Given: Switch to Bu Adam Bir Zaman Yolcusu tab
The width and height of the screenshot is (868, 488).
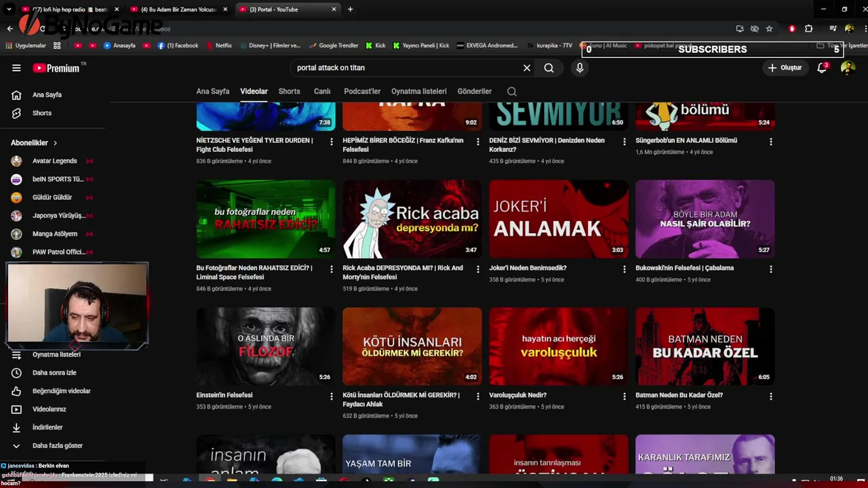Looking at the screenshot, I should pos(178,9).
